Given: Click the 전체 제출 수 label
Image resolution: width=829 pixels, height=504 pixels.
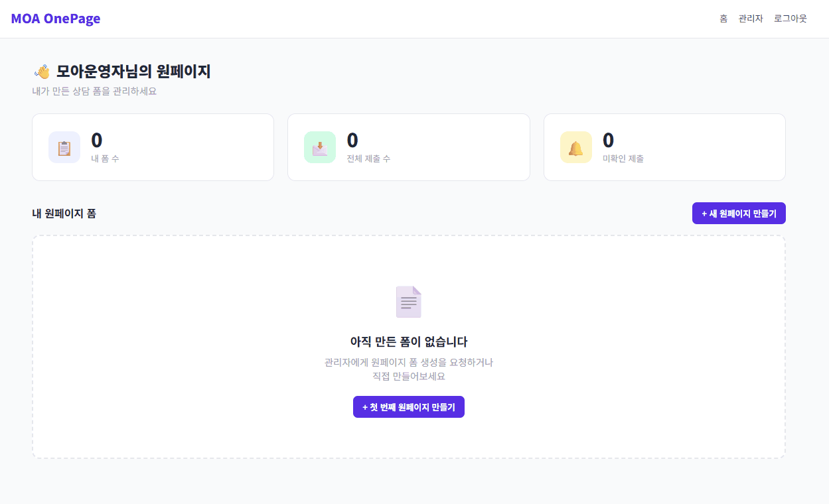Looking at the screenshot, I should 368,158.
